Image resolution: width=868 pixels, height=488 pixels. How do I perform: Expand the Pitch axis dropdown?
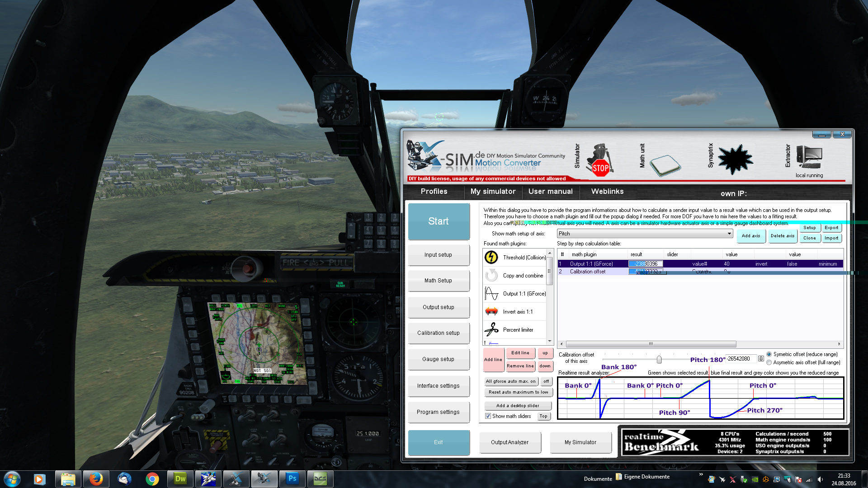pyautogui.click(x=729, y=234)
